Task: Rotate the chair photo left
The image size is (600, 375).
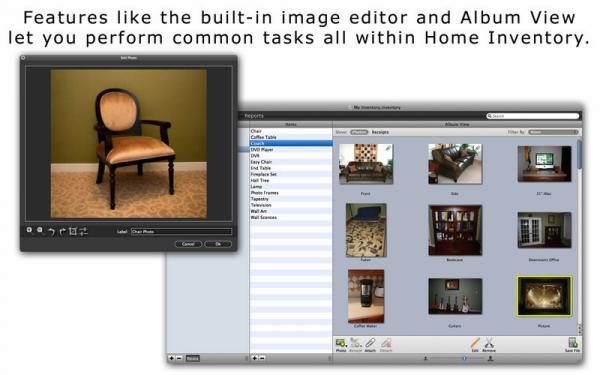Action: [x=51, y=231]
